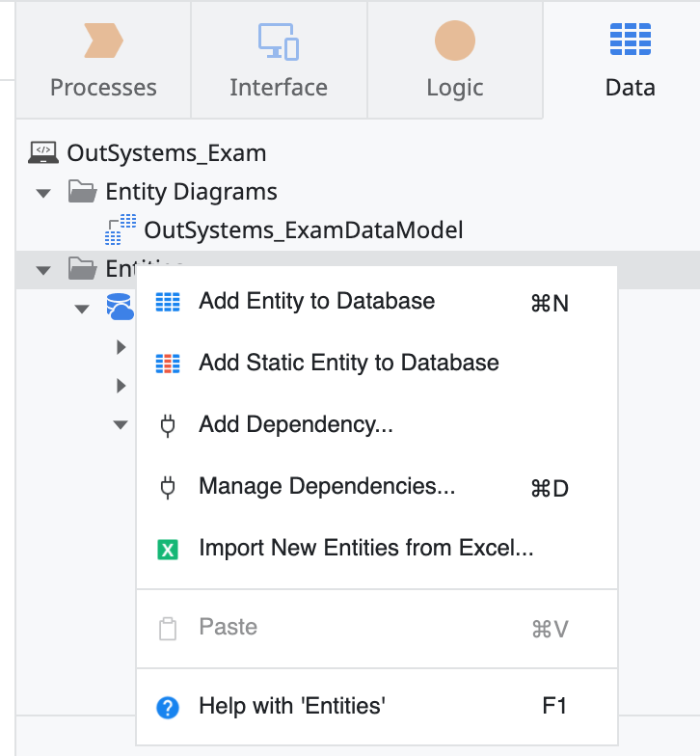Click the Processes tab icon
The height and width of the screenshot is (756, 700).
click(x=103, y=41)
